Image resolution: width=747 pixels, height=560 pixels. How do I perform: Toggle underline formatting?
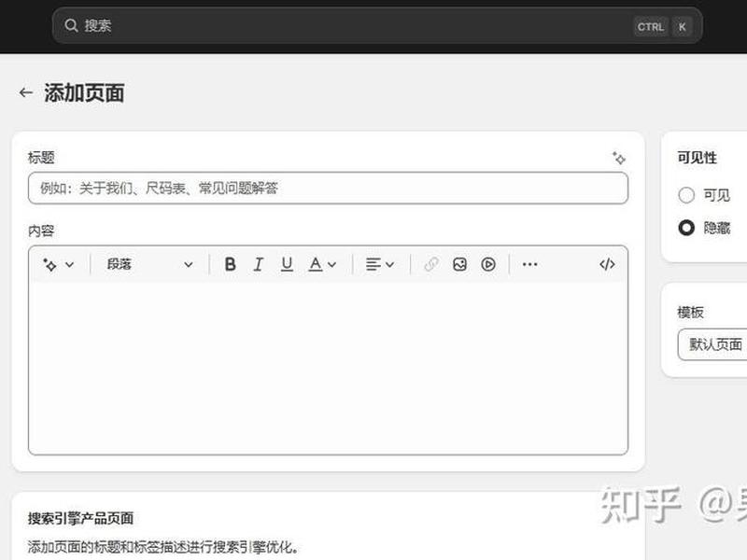tap(287, 264)
